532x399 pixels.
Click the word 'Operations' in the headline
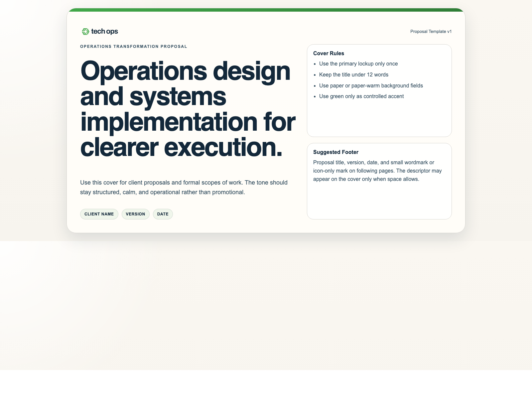[144, 71]
